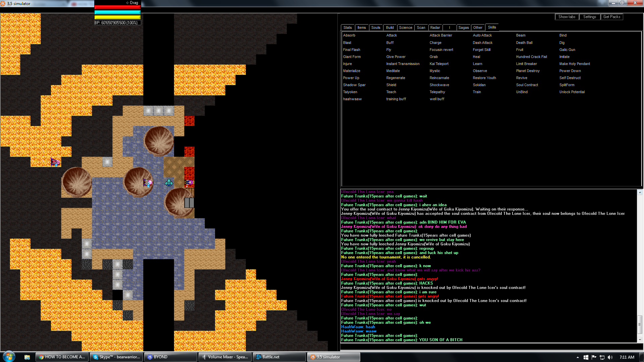Select the Radar tab
Screen dimensions: 644x362
point(435,27)
